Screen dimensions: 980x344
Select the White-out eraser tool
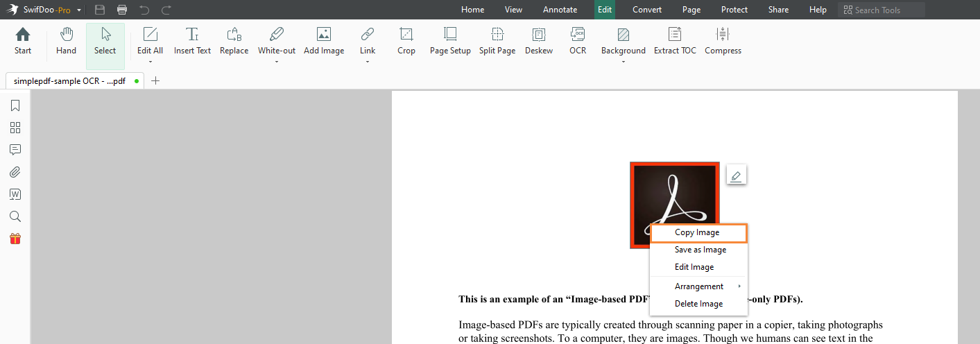[277, 41]
